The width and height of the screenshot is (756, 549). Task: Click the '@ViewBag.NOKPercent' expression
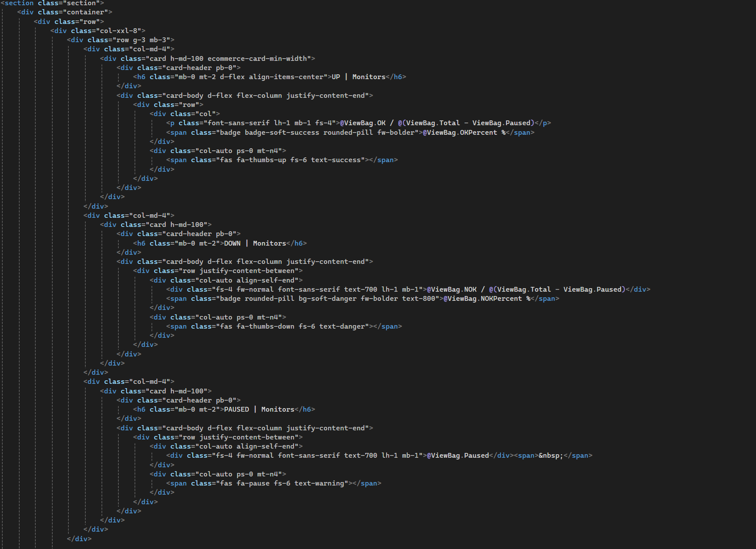coord(483,299)
